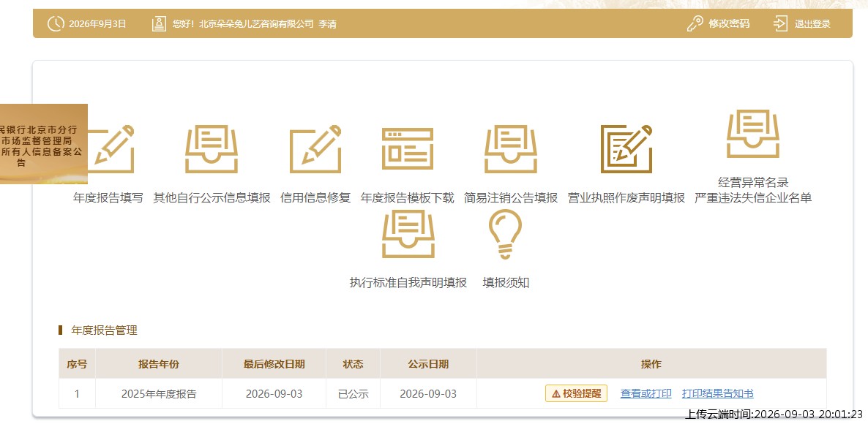Viewport: 868px width, 424px height.
Task: Open the 填报须知 lightbulb icon
Action: [x=506, y=235]
